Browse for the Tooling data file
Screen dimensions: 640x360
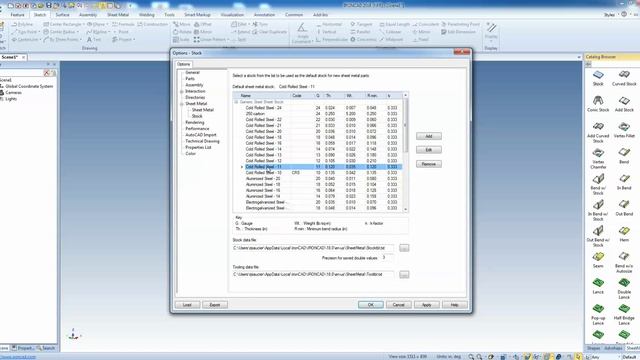click(x=404, y=275)
